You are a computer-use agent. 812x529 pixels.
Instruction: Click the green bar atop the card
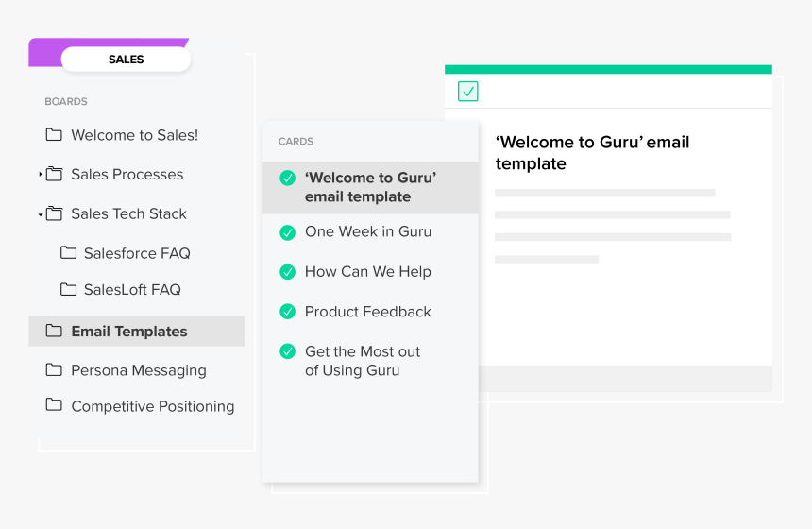(608, 69)
